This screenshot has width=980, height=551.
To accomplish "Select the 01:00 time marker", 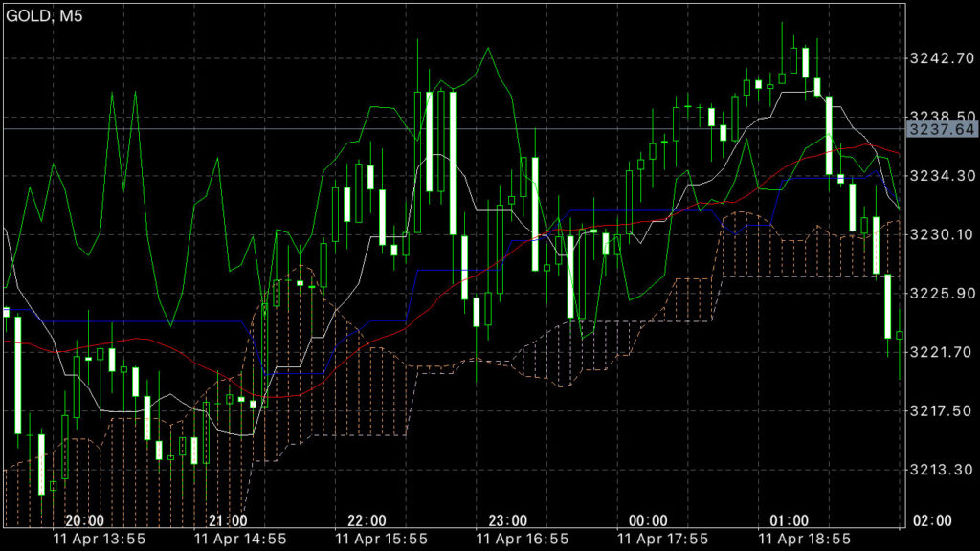I will point(790,520).
